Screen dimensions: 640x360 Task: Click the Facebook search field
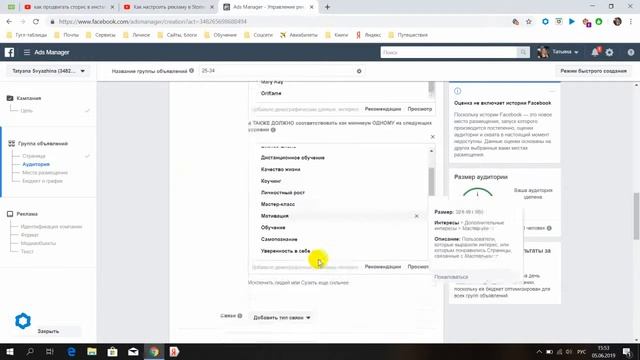[449, 52]
